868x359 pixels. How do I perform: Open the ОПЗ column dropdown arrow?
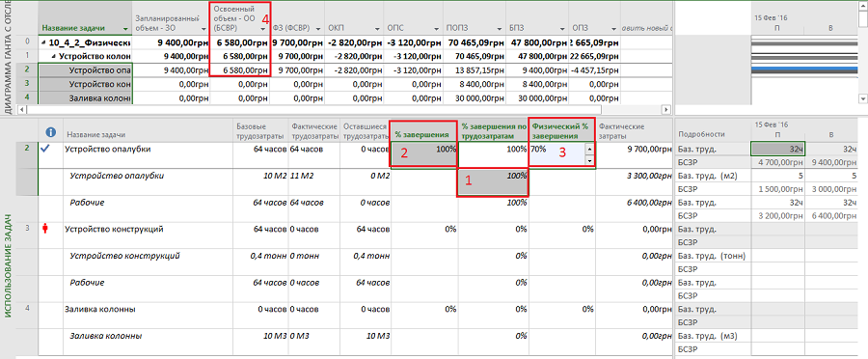click(614, 28)
